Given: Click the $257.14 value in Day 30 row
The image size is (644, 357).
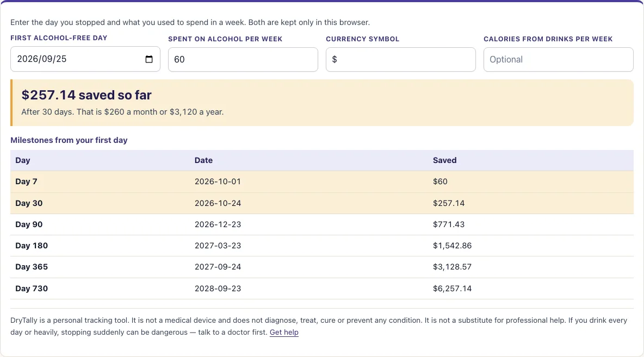Looking at the screenshot, I should coord(449,203).
